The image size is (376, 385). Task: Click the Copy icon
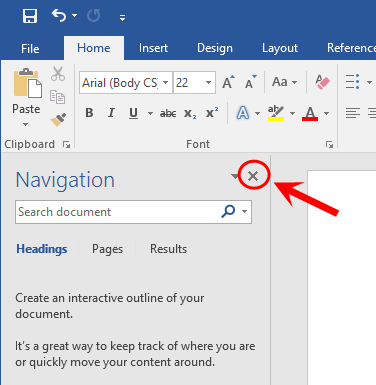[x=57, y=97]
